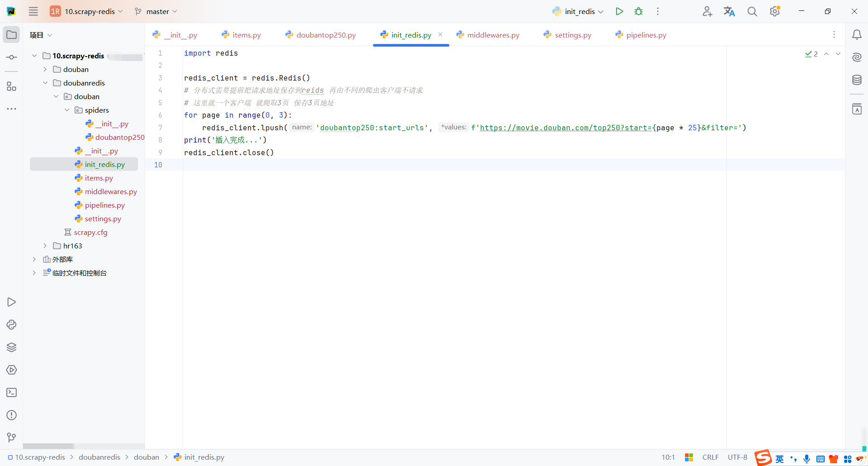
Task: Open the Git tool window
Action: tap(12, 437)
